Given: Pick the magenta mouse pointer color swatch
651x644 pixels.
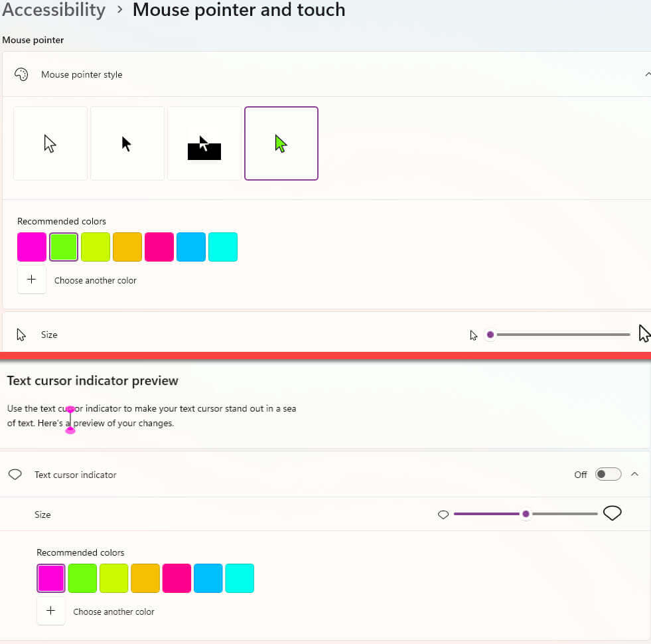Looking at the screenshot, I should pos(32,247).
